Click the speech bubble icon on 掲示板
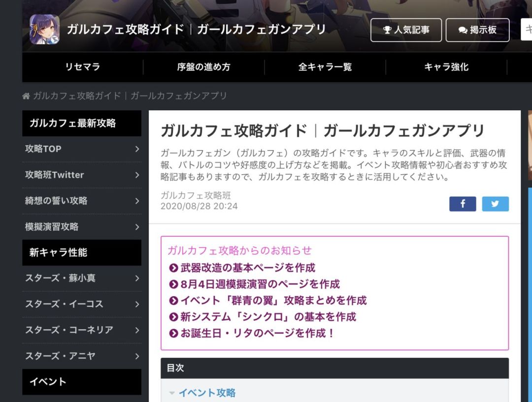This screenshot has width=532, height=402. coord(462,30)
